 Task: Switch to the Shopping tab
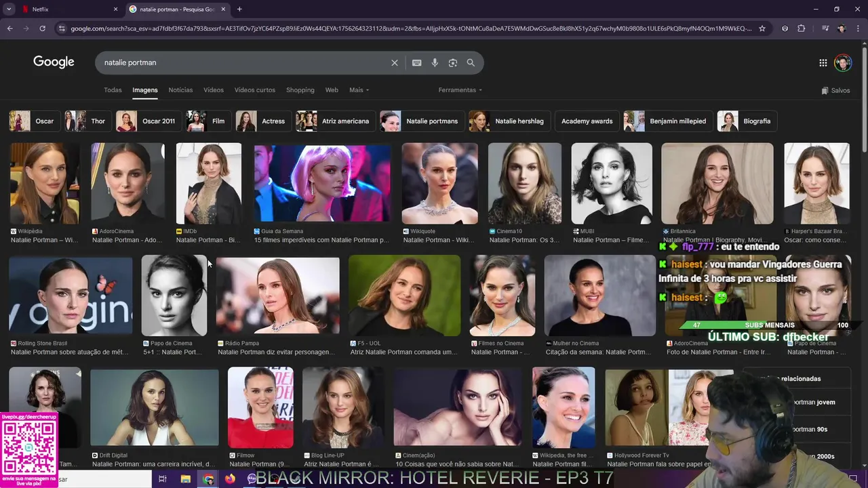pyautogui.click(x=300, y=90)
